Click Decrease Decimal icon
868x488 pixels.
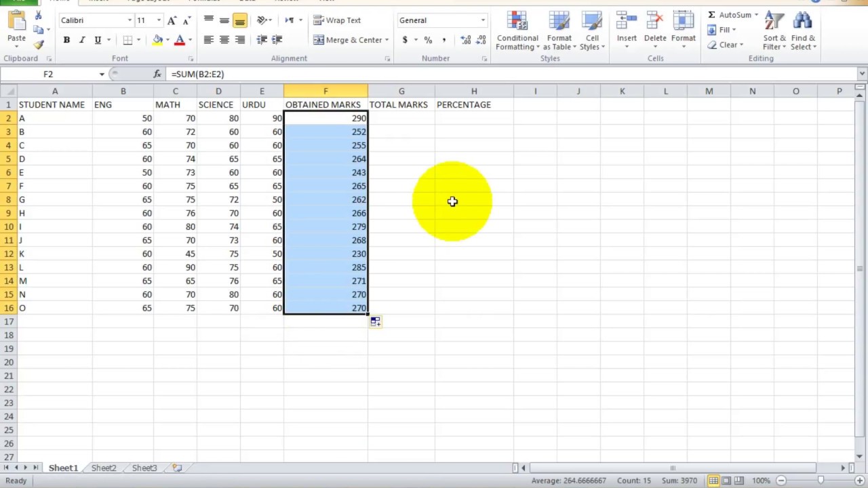tap(480, 40)
